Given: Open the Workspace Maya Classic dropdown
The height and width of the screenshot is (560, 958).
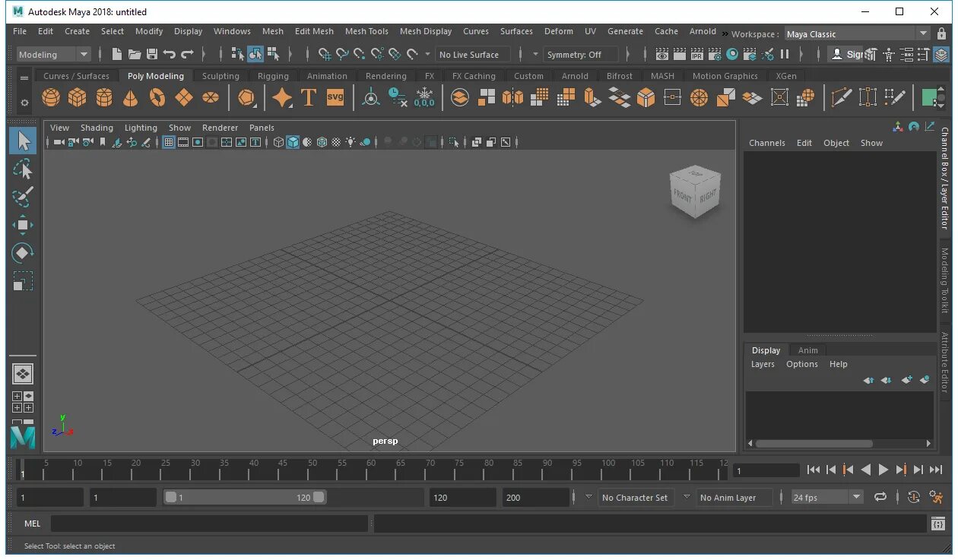Looking at the screenshot, I should coord(857,34).
